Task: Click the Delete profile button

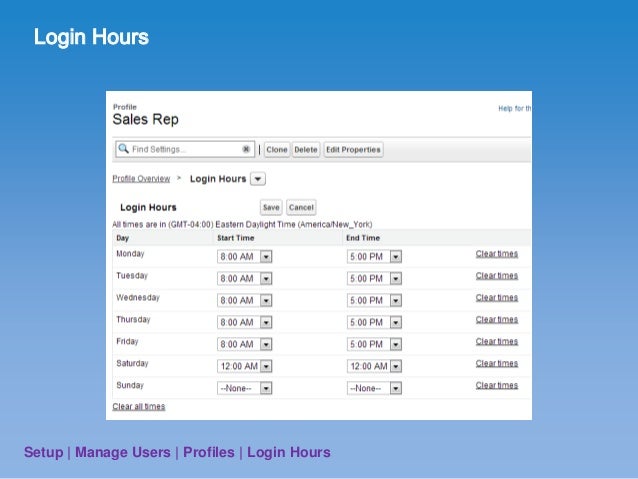Action: [x=306, y=150]
